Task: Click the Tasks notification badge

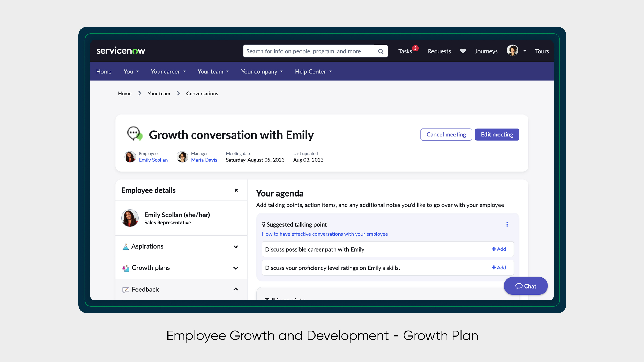Action: pos(415,48)
